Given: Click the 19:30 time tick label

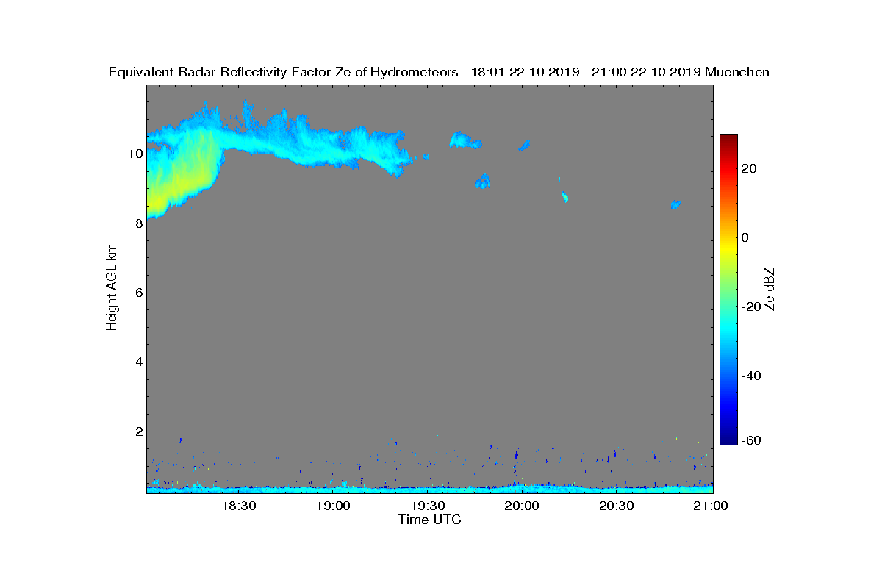Looking at the screenshot, I should [428, 506].
